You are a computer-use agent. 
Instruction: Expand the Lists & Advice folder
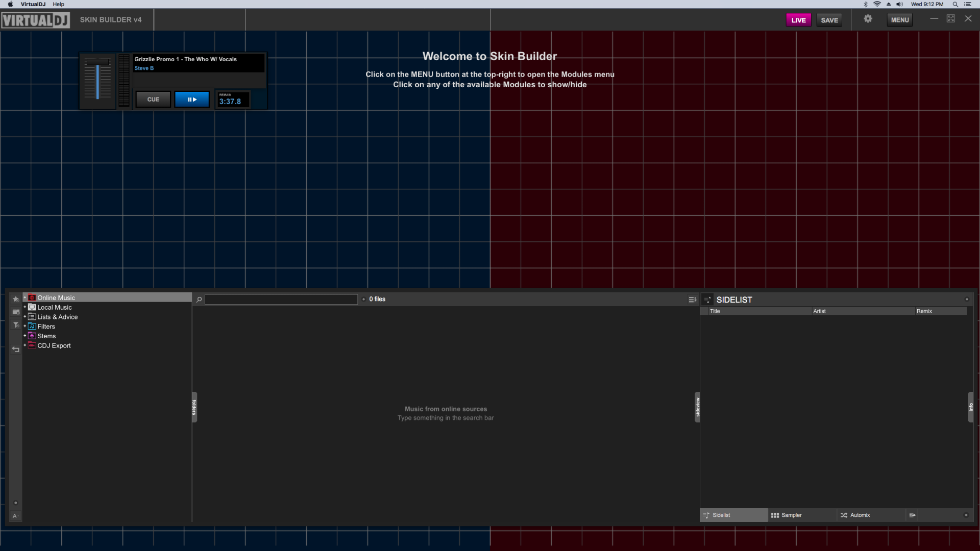click(x=24, y=317)
